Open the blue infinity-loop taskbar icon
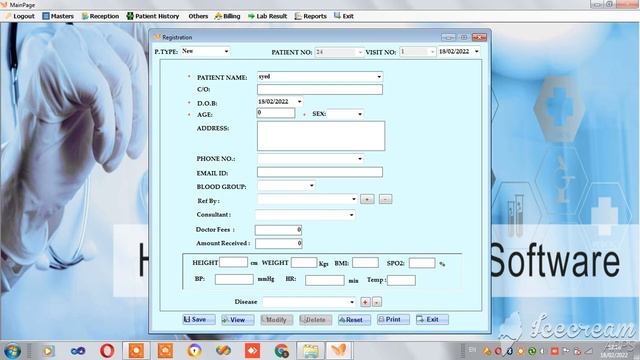The image size is (640, 360). [78, 351]
